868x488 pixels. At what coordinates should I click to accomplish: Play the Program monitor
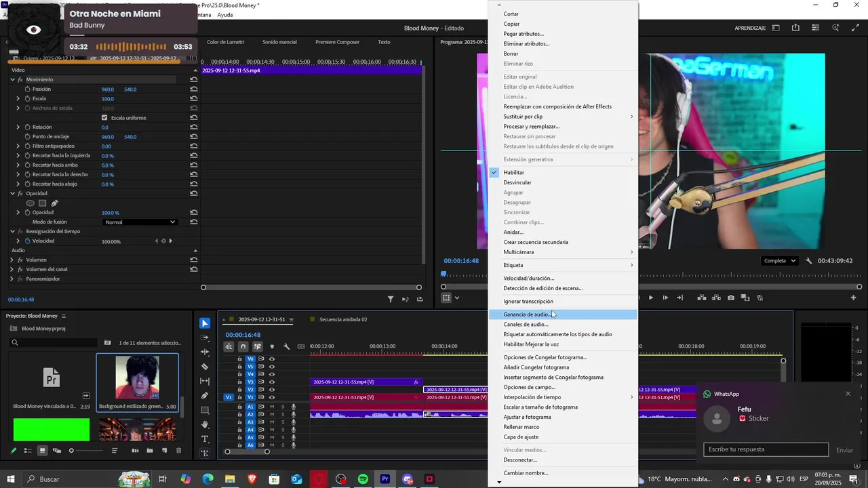pos(651,298)
